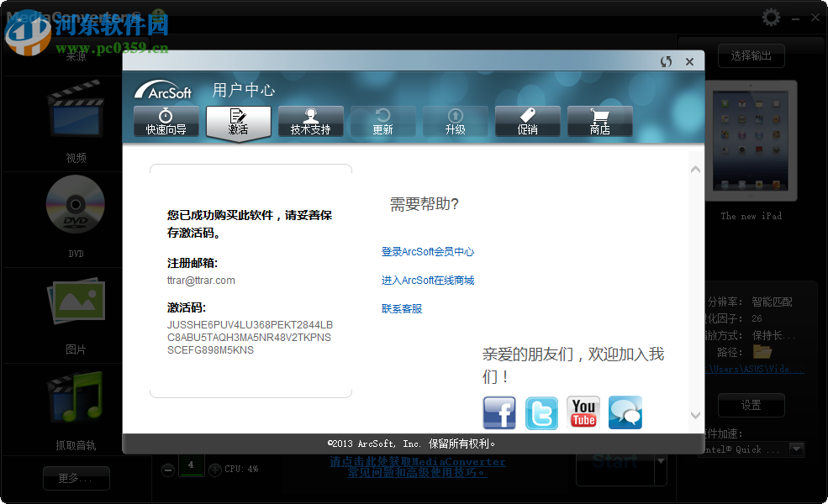The image size is (828, 504).
Task: Select the 视频 (Video) source in the sidebar
Action: (x=76, y=118)
